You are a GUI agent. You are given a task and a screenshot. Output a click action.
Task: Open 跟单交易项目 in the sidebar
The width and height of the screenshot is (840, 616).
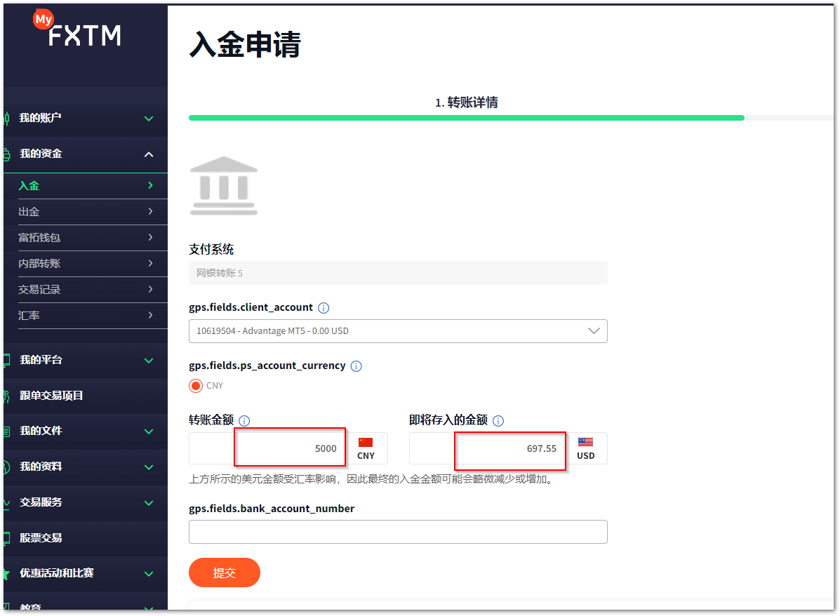click(86, 396)
